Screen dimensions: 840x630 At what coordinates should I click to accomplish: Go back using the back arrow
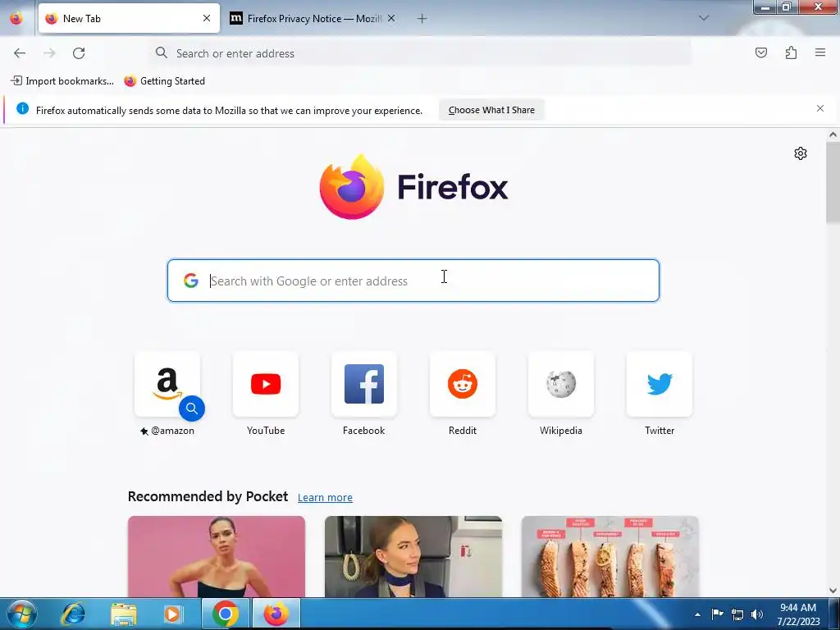[x=20, y=53]
